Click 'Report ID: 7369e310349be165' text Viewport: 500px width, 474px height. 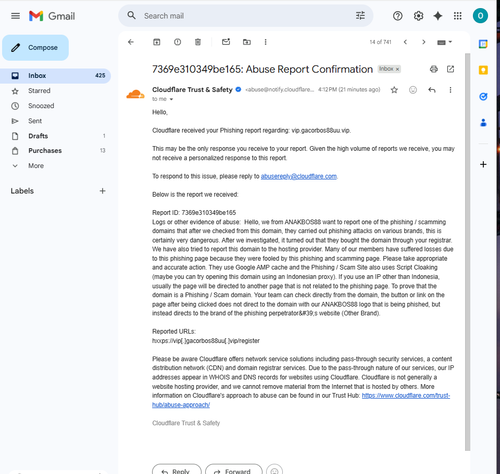point(194,213)
